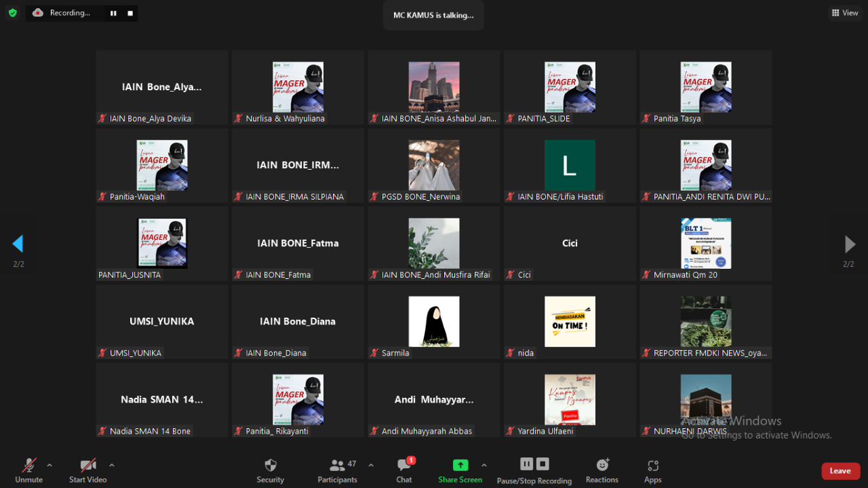The image size is (868, 488).
Task: Open the Apps panel
Action: [x=652, y=470]
